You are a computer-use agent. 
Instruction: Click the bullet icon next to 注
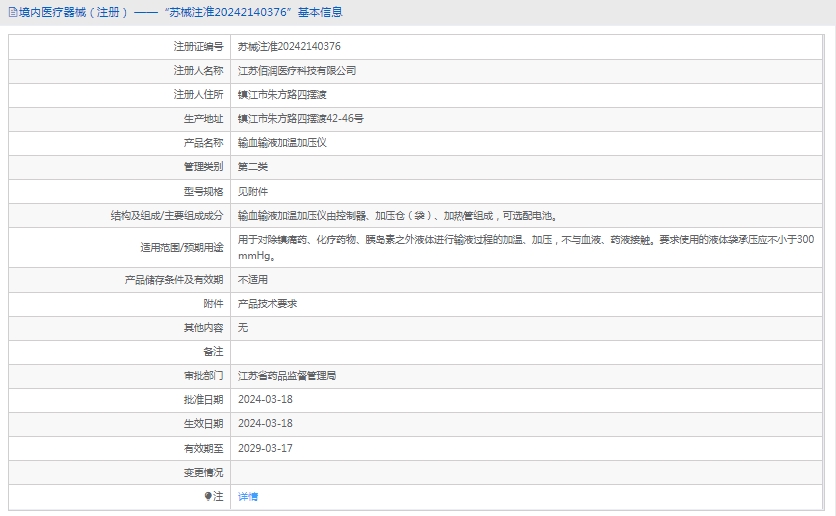coord(208,496)
